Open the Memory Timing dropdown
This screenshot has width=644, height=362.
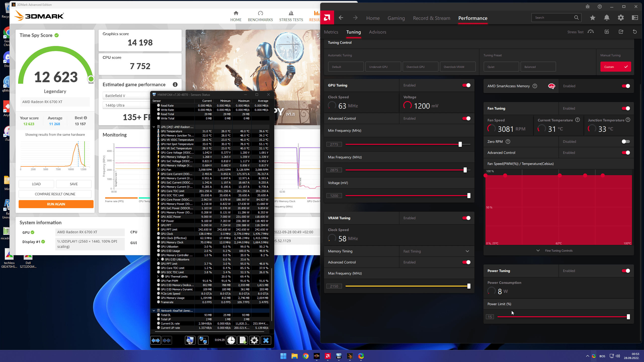436,251
